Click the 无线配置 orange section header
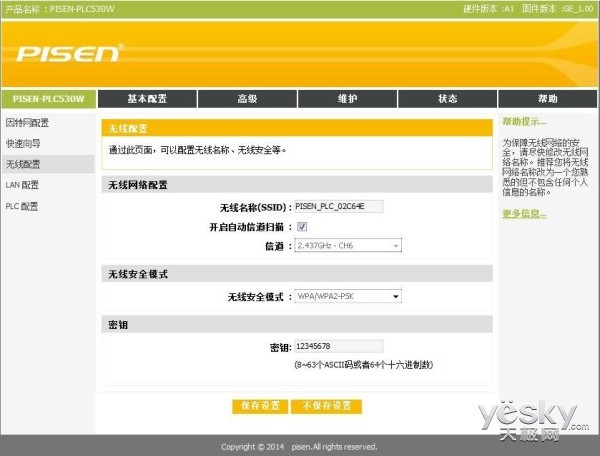Screen dimensions: 600x456 (297, 128)
